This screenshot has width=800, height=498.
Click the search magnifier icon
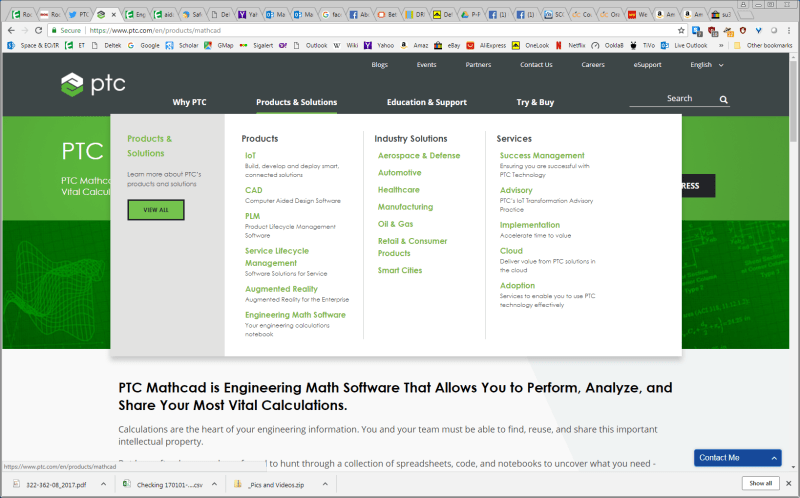[723, 99]
